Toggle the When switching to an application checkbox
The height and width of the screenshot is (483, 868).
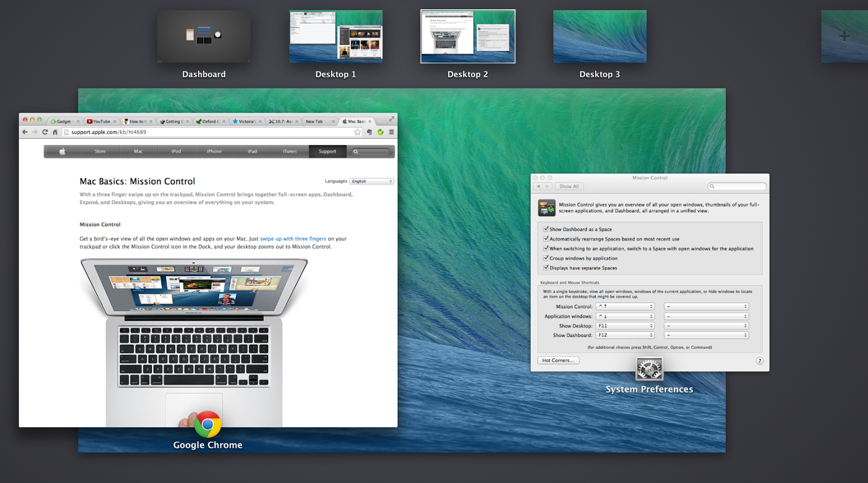coord(546,248)
